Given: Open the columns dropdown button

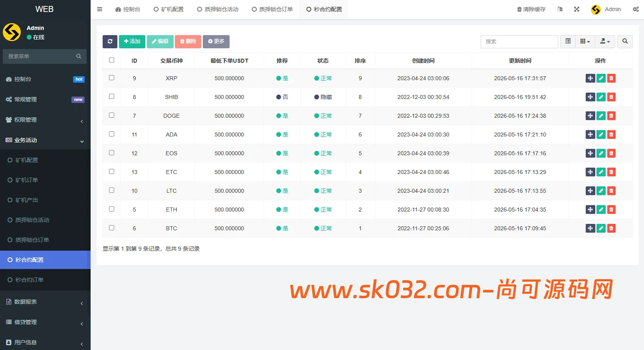Looking at the screenshot, I should click(x=585, y=42).
